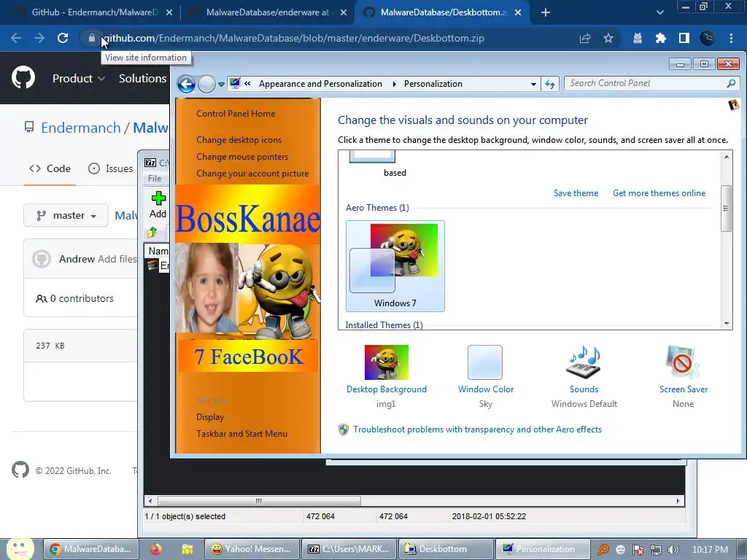The image size is (747, 560).
Task: Click the volume tray icon
Action: [673, 550]
